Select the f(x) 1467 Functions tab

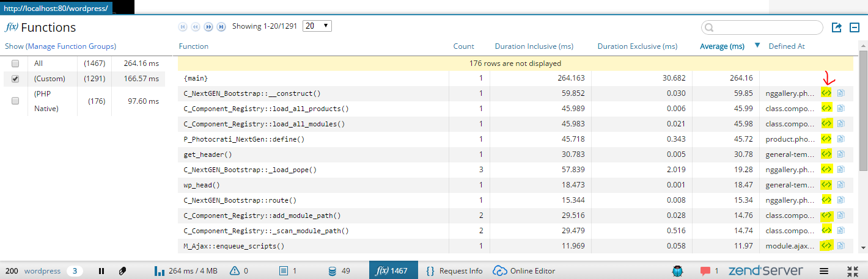click(394, 270)
